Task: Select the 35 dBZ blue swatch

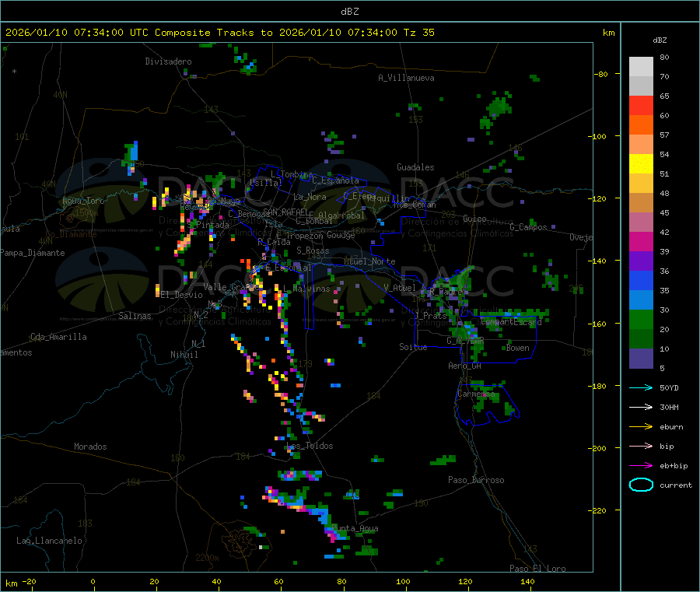Action: click(641, 280)
